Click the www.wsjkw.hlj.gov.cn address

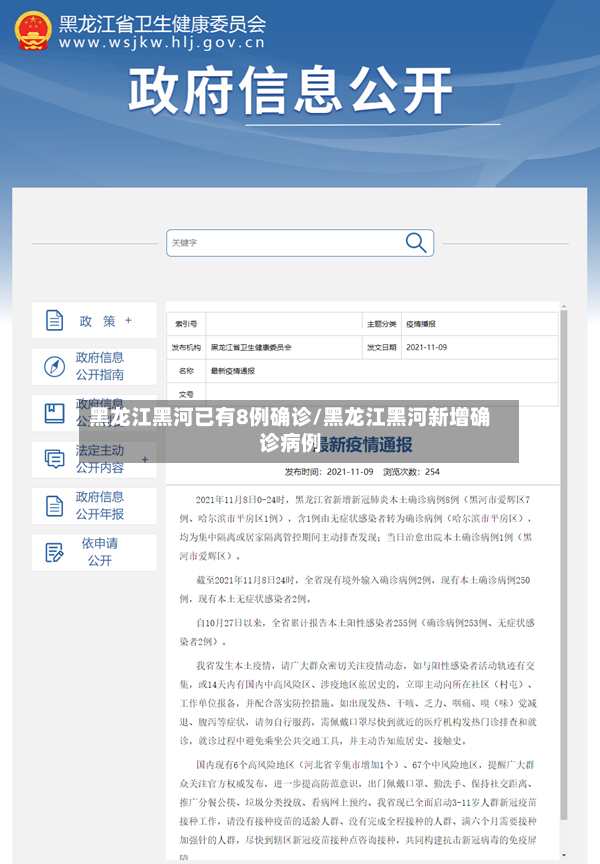pos(162,42)
